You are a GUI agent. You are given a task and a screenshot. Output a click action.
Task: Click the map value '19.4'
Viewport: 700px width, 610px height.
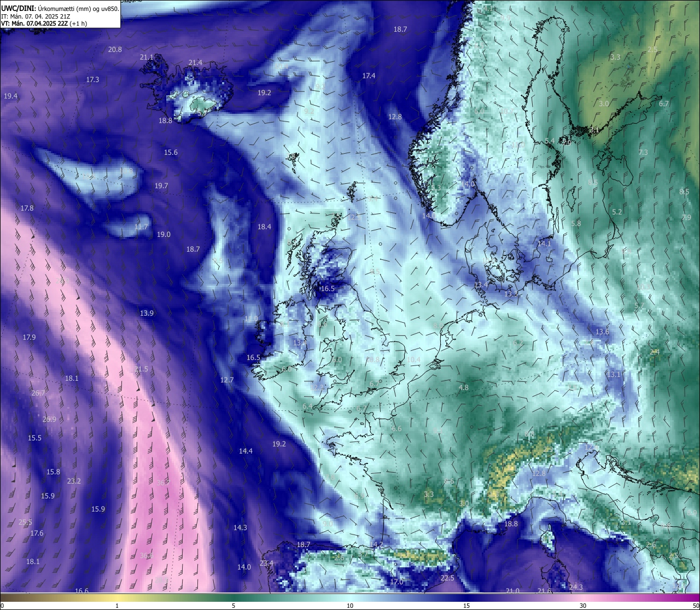pos(10,96)
